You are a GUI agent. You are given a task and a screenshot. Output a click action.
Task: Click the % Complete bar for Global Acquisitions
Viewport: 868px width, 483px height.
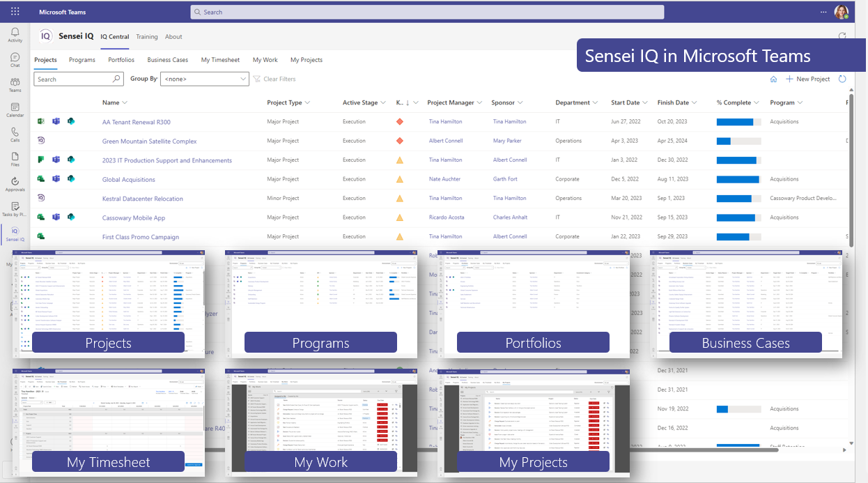pos(738,179)
